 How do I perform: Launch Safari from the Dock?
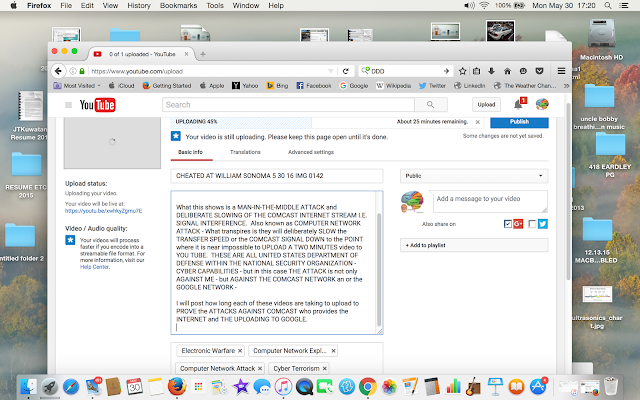[71, 386]
